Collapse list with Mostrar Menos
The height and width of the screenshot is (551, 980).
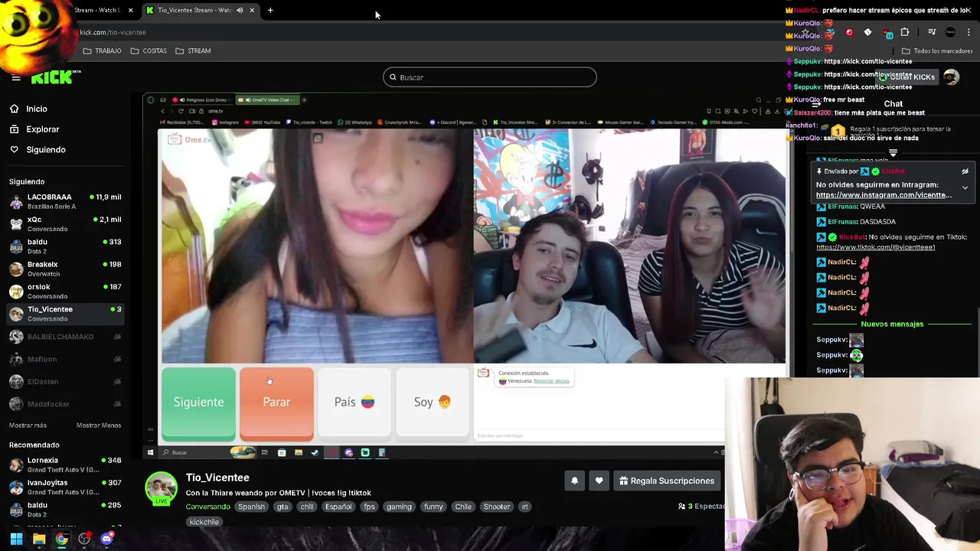[99, 425]
